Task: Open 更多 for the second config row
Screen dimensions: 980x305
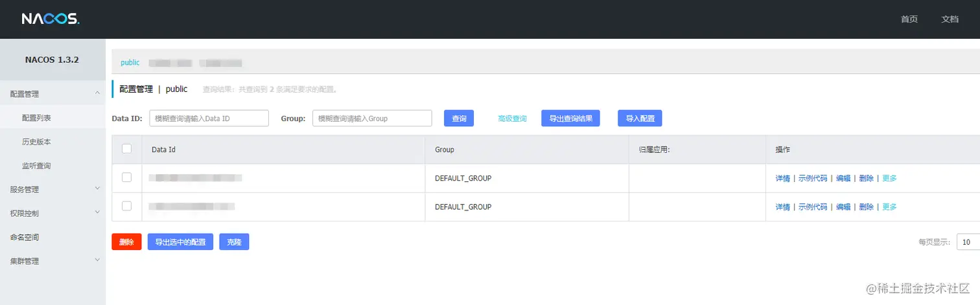Action: pyautogui.click(x=889, y=207)
